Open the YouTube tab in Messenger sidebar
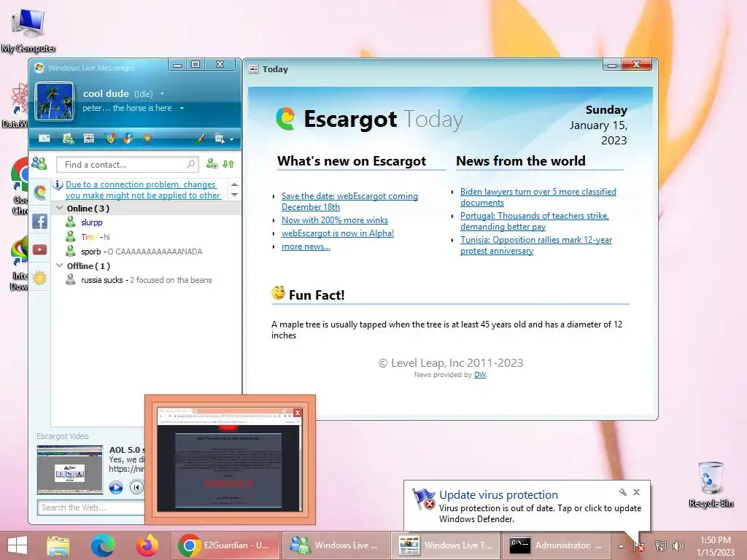The image size is (747, 560). click(40, 249)
